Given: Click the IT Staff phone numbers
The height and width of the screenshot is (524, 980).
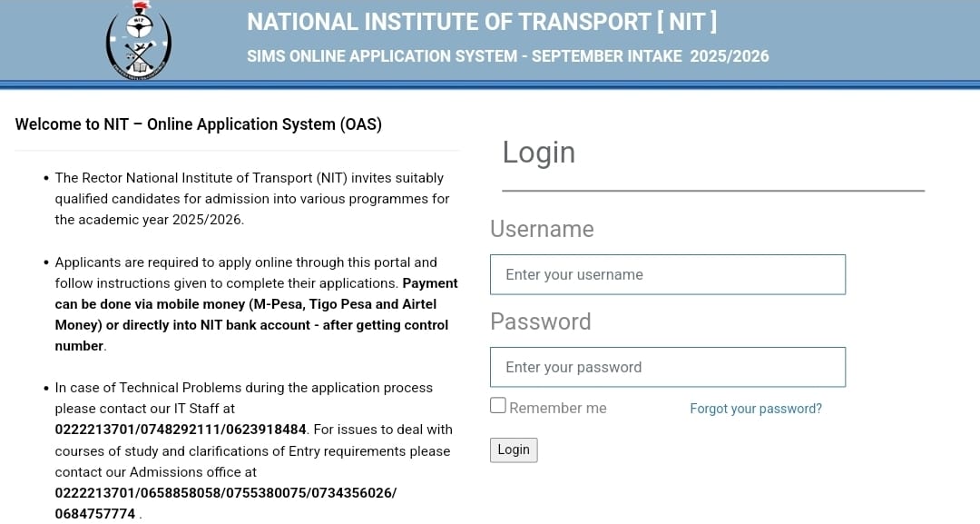Looking at the screenshot, I should [181, 430].
